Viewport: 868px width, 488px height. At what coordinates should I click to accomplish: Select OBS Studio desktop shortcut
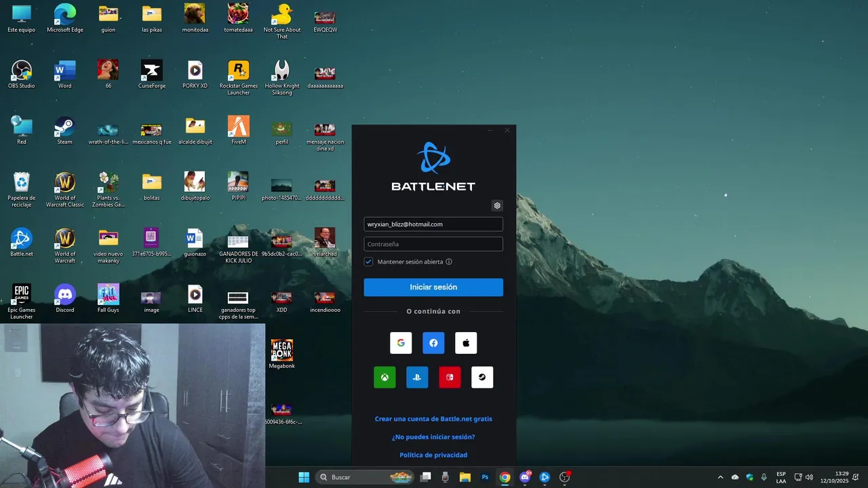(x=22, y=75)
